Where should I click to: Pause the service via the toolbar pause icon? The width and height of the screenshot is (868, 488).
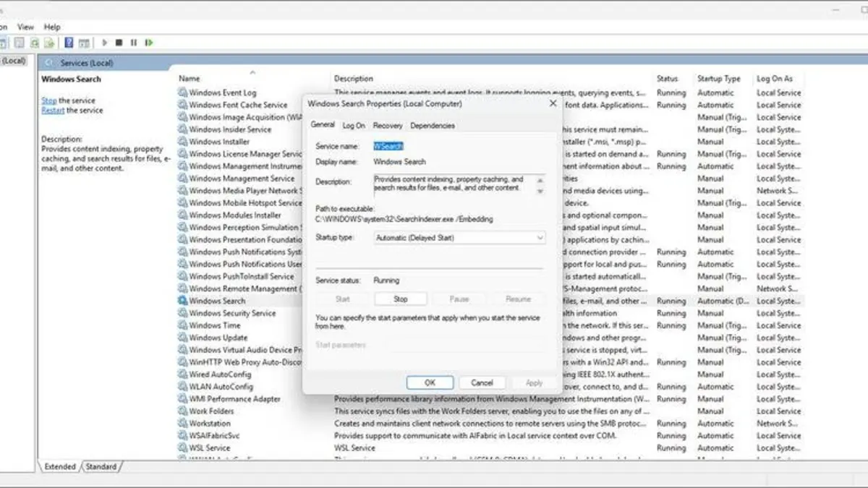tap(133, 42)
